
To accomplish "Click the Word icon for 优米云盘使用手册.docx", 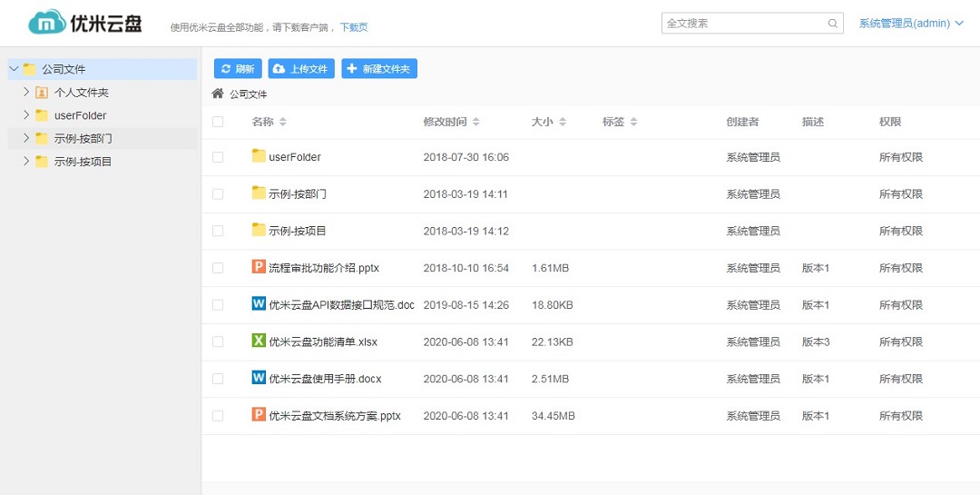I will tap(259, 378).
